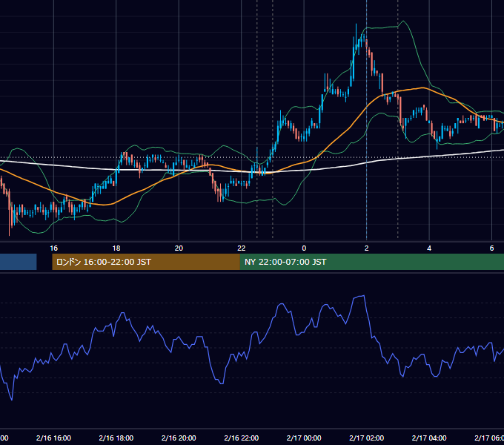Click the 2/17 02:00 date label
The image size is (504, 445).
pos(366,438)
